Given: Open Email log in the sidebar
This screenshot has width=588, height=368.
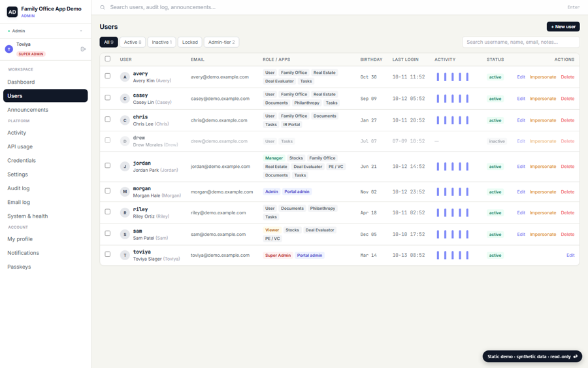Looking at the screenshot, I should tap(45, 202).
